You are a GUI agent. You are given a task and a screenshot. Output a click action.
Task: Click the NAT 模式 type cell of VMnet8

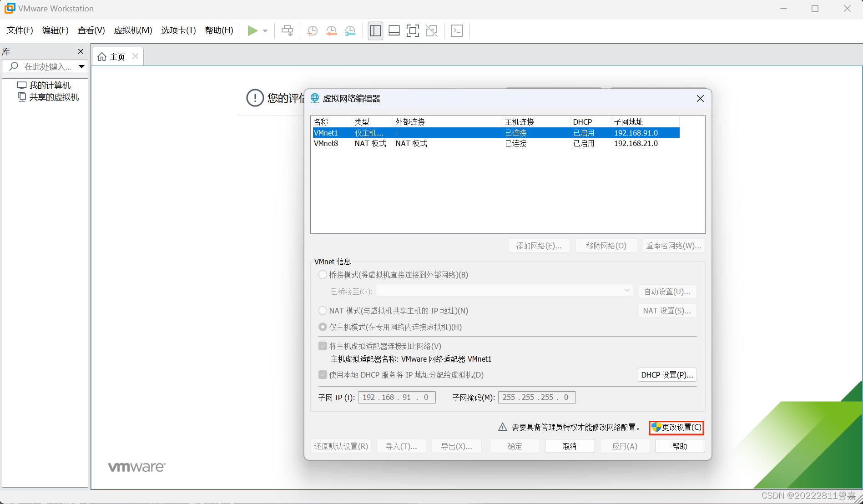pos(370,143)
